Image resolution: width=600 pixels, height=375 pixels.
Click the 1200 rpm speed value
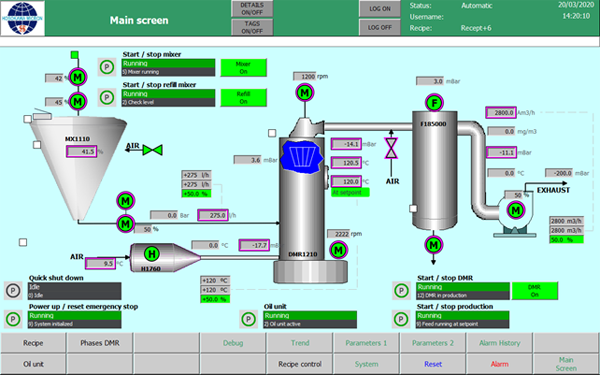(x=305, y=76)
